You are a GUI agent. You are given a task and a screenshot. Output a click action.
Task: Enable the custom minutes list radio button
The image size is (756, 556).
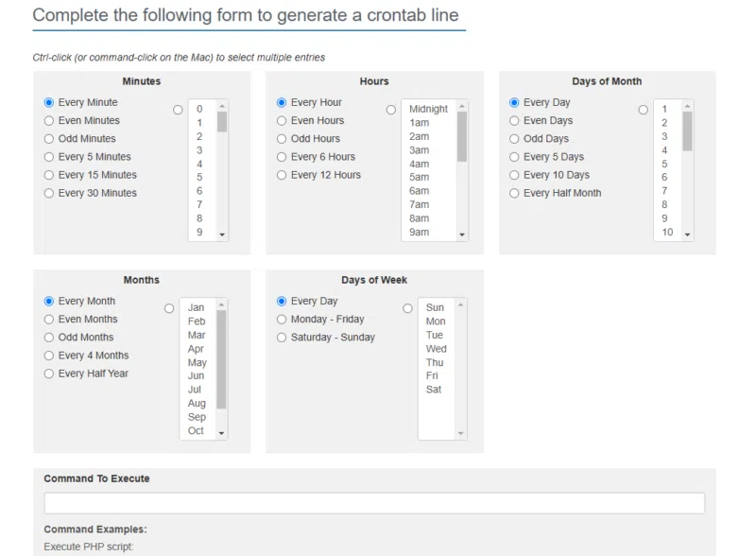[x=178, y=110]
